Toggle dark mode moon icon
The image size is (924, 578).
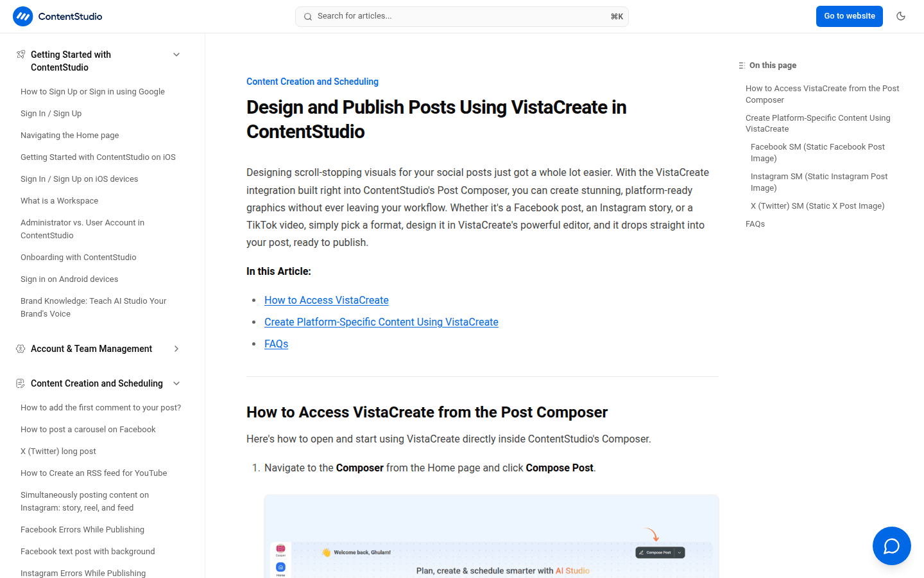click(901, 16)
